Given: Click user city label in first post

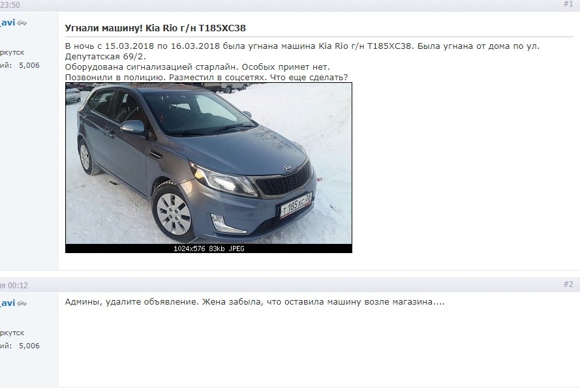Looking at the screenshot, I should pyautogui.click(x=12, y=53).
